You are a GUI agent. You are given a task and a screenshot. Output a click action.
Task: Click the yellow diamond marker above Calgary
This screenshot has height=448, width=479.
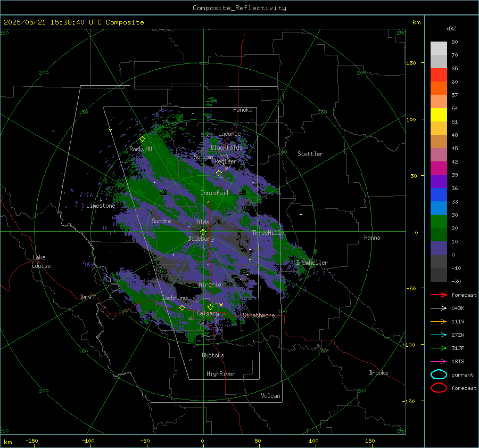210,307
